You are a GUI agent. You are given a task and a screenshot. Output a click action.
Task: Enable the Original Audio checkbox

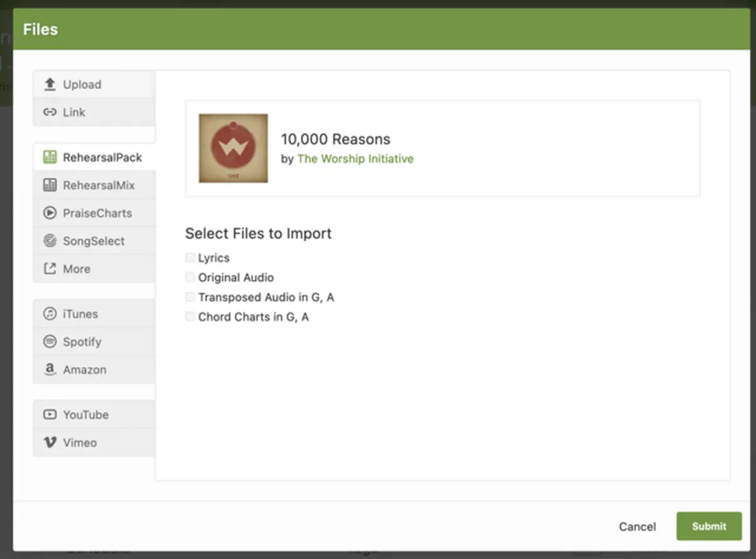pos(190,277)
